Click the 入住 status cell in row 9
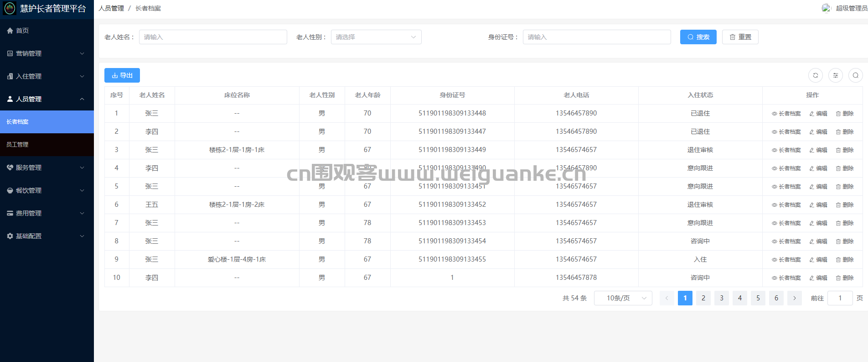 [700, 259]
